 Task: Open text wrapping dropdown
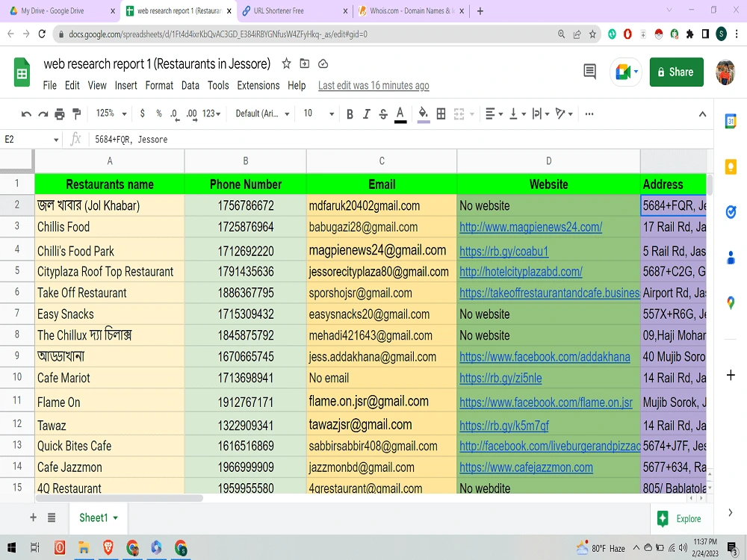pyautogui.click(x=541, y=113)
